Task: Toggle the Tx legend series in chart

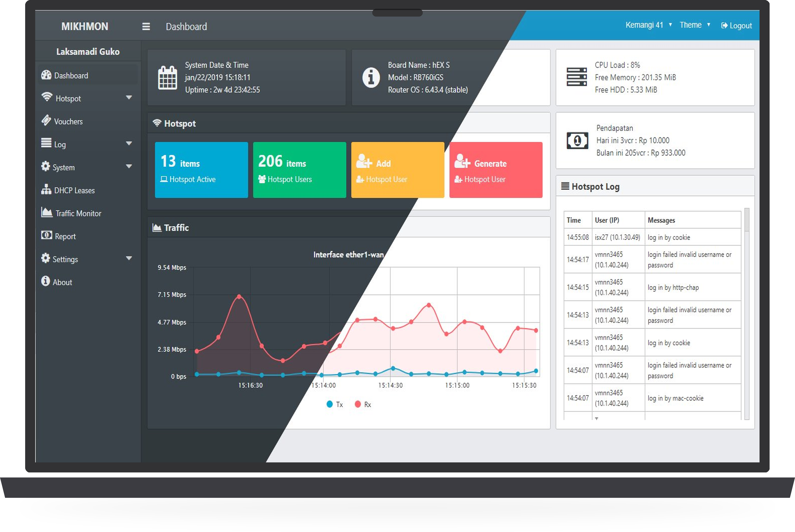Action: click(x=335, y=404)
